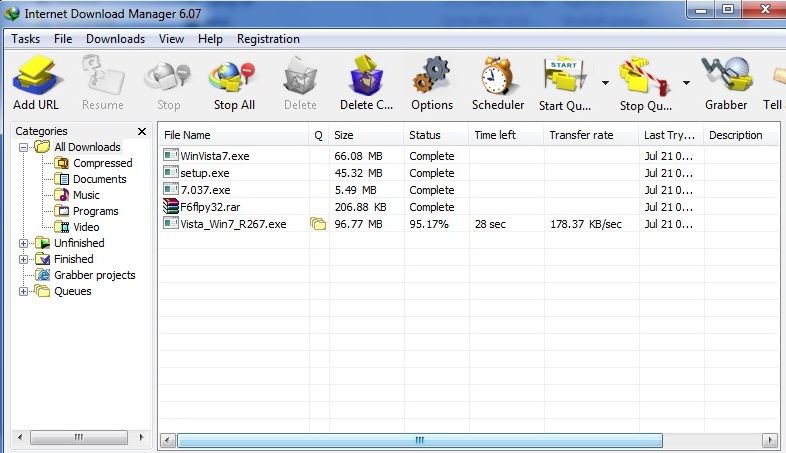
Task: Select the Grabber projects tree item
Action: tap(85, 275)
